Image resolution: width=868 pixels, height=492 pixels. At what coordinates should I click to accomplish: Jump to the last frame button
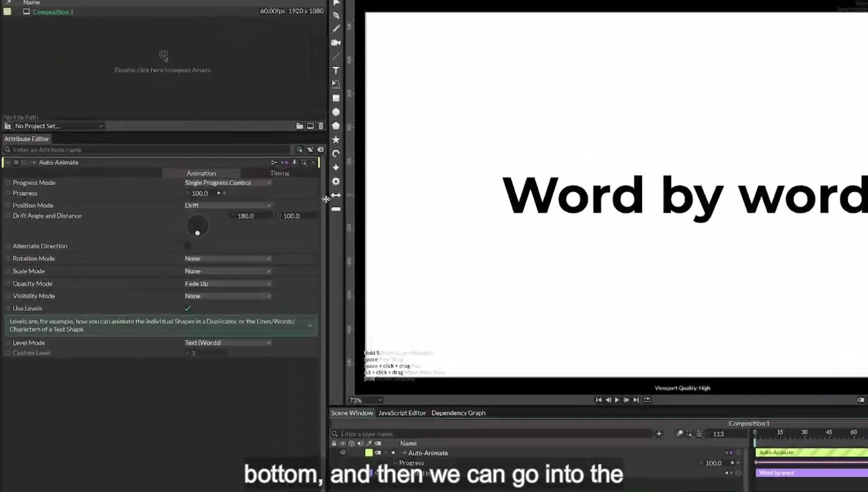point(636,400)
